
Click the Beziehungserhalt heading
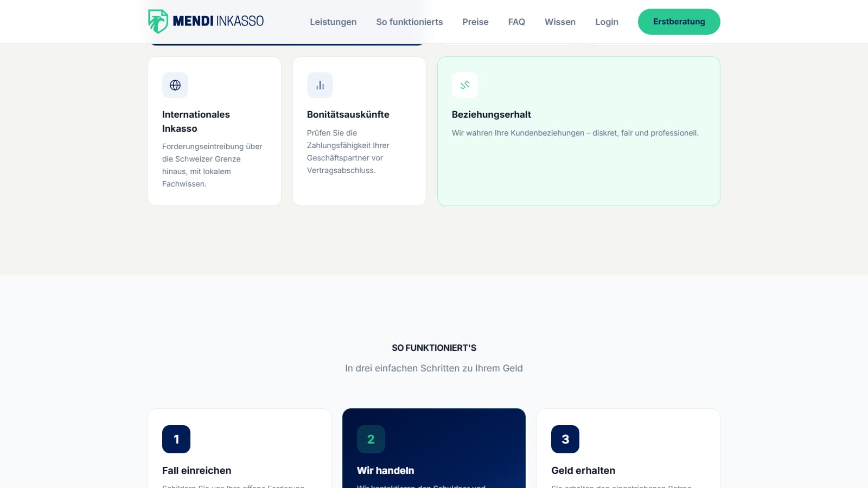click(492, 114)
